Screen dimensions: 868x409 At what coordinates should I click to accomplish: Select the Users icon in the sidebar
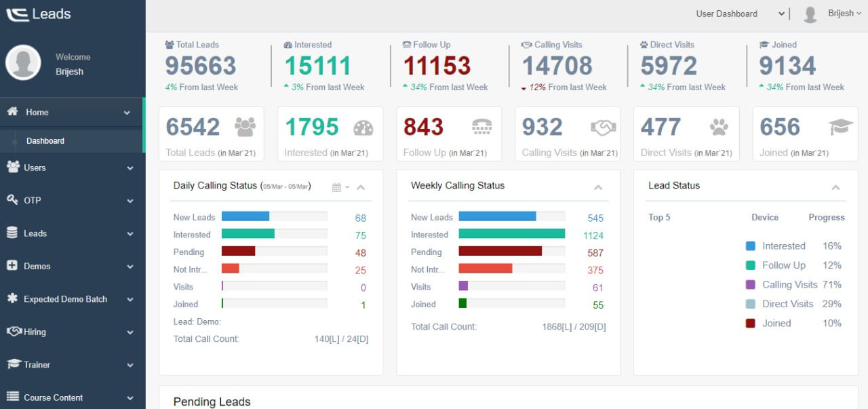pyautogui.click(x=14, y=168)
